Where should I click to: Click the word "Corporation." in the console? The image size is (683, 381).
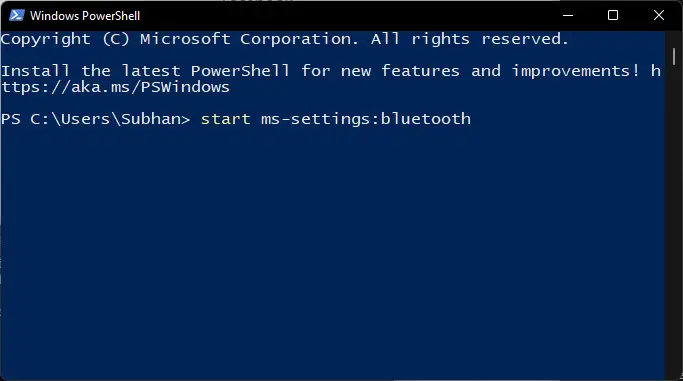click(x=300, y=40)
